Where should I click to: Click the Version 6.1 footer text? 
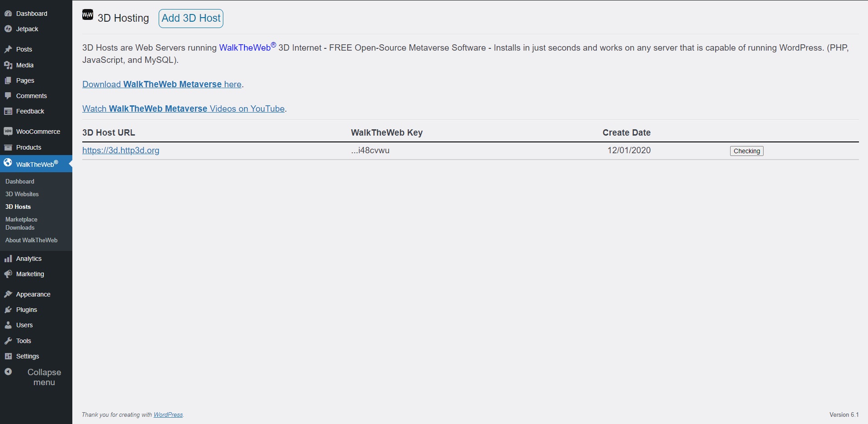click(844, 415)
